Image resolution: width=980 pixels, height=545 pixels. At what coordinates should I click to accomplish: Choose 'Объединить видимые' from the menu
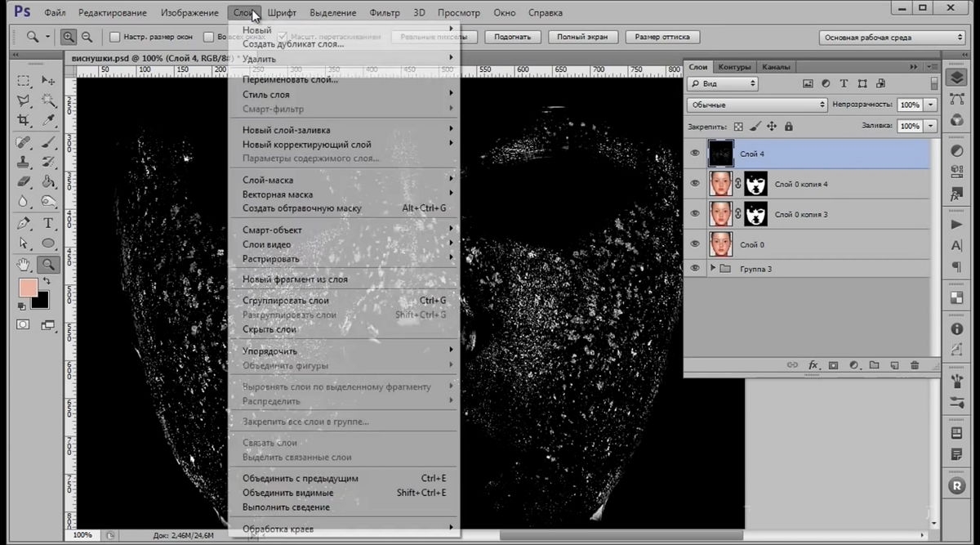pyautogui.click(x=287, y=493)
